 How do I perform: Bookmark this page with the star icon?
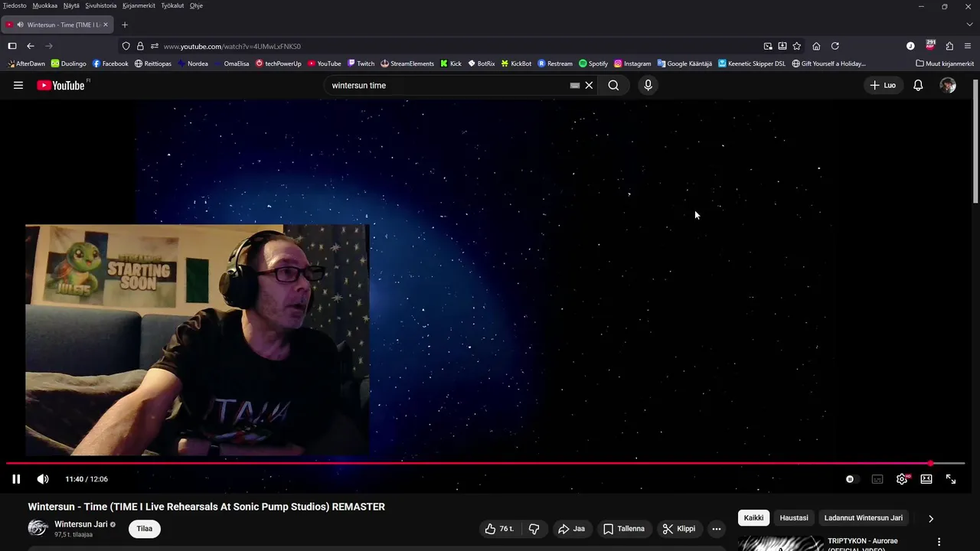pyautogui.click(x=797, y=46)
